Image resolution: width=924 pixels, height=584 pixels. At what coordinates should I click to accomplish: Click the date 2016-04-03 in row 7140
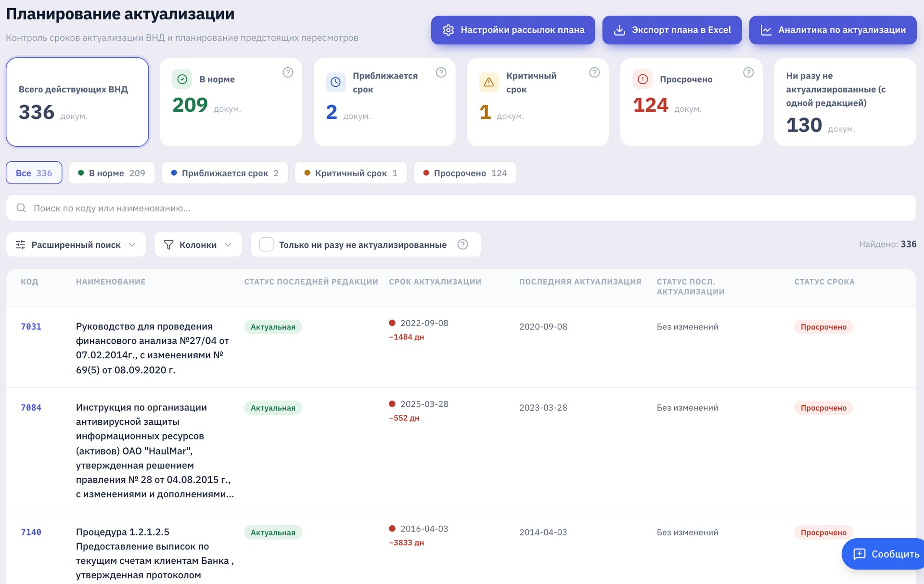424,529
